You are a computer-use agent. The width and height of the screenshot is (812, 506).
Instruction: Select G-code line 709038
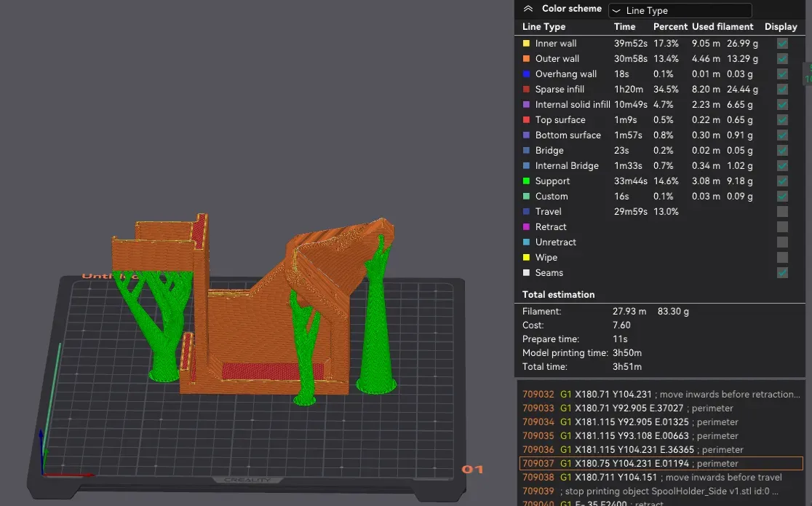tap(661, 478)
